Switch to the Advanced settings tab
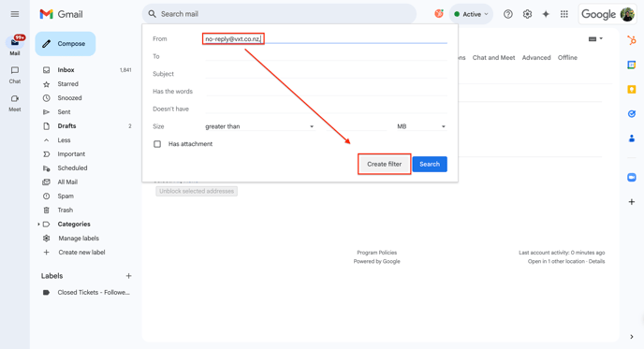 click(x=536, y=58)
